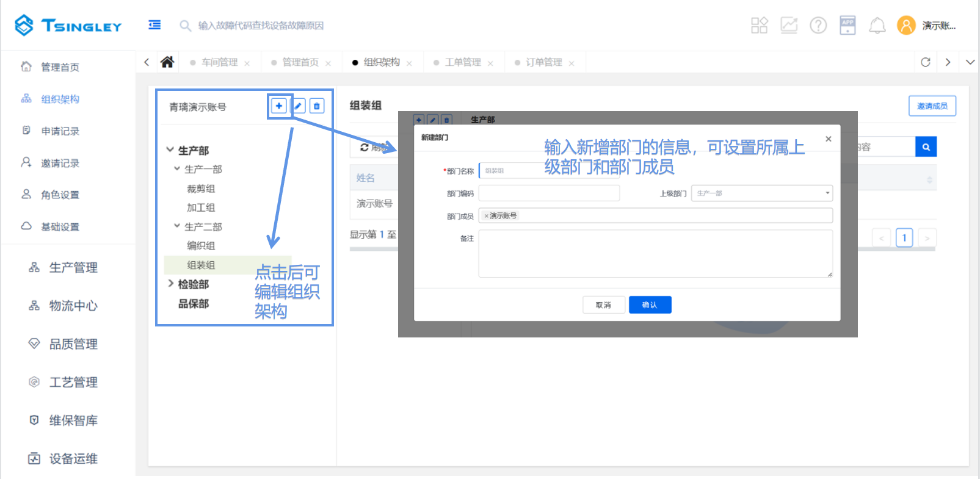
Task: Click the edit pencil icon in org tree
Action: [x=298, y=106]
